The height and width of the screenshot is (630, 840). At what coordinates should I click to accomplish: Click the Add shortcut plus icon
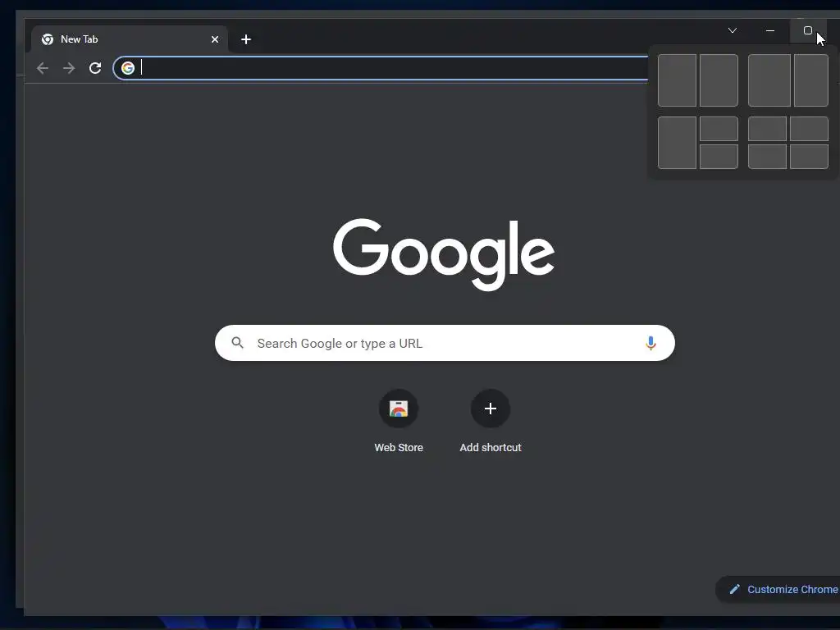[491, 409]
